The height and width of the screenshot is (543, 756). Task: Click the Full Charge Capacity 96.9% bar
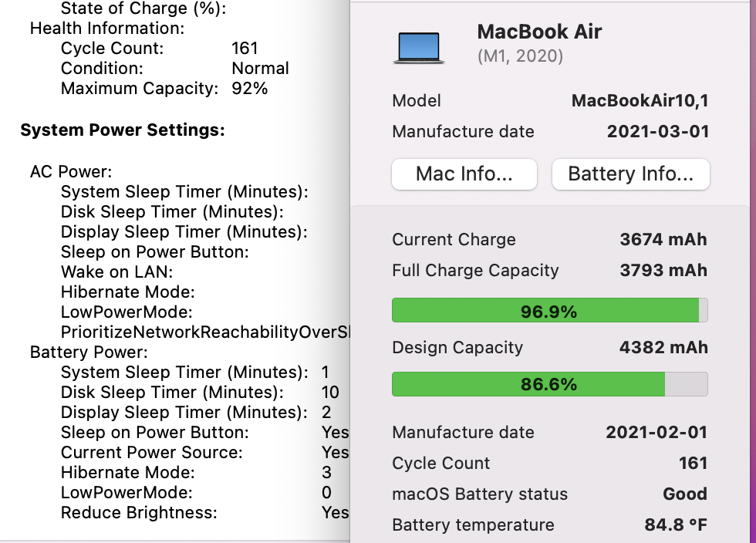point(549,310)
